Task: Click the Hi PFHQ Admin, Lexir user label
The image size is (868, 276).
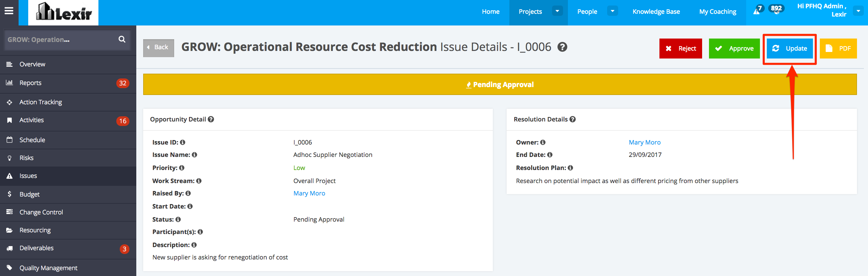Action: (822, 10)
